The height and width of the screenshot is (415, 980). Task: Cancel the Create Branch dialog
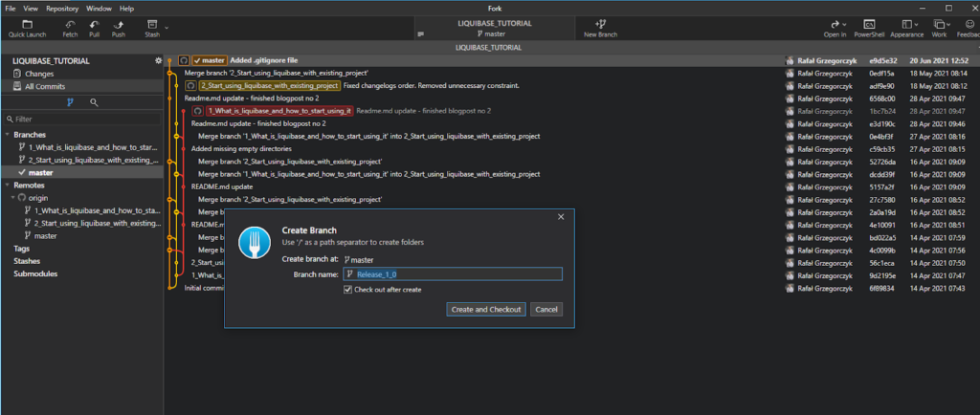546,310
